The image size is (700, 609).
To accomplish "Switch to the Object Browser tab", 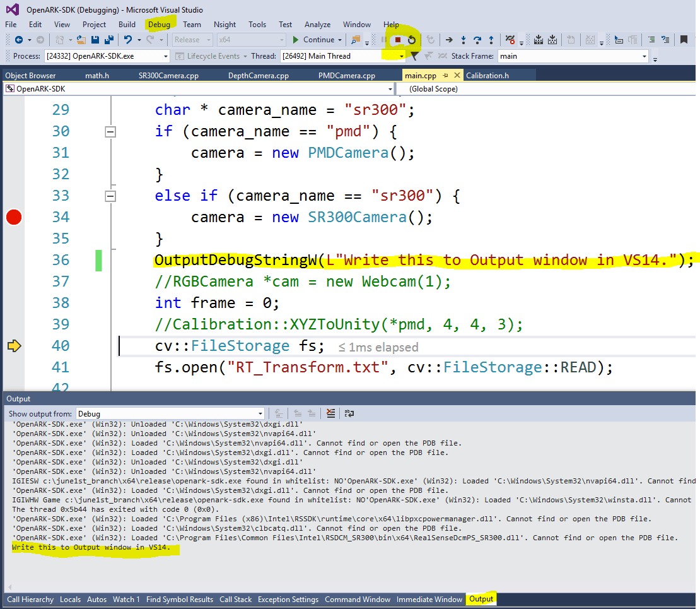I will [30, 76].
